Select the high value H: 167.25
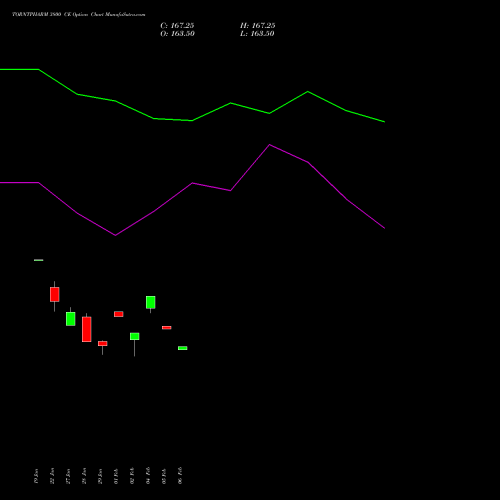 tap(258, 26)
